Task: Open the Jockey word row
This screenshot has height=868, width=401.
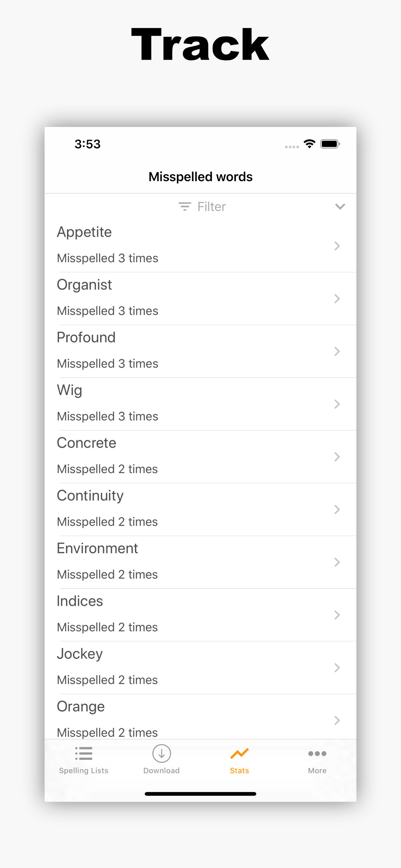Action: click(200, 668)
